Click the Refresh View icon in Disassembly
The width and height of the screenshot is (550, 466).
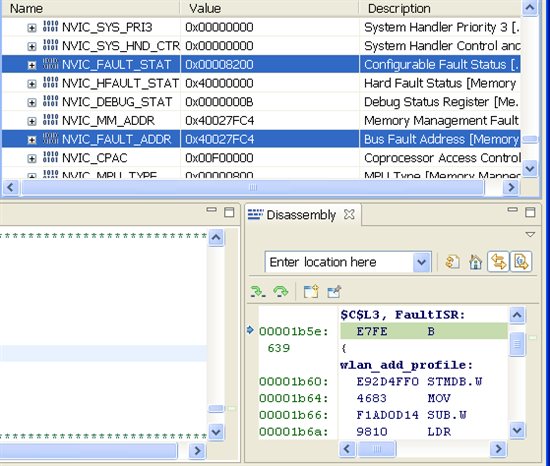pos(452,262)
